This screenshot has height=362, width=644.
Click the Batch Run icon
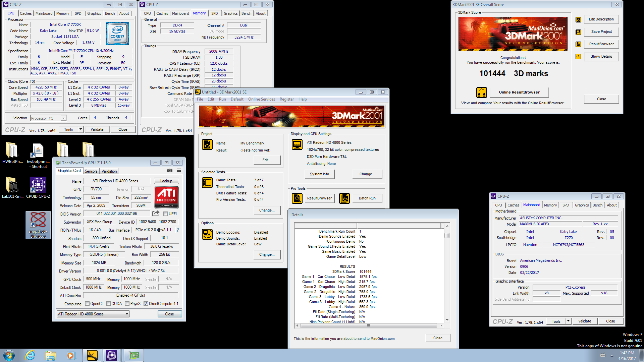pos(344,198)
